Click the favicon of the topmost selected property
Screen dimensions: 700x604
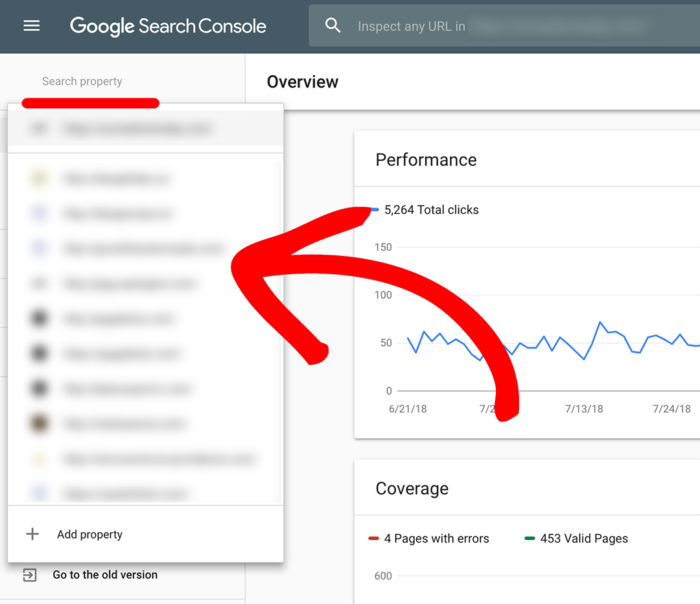coord(39,128)
